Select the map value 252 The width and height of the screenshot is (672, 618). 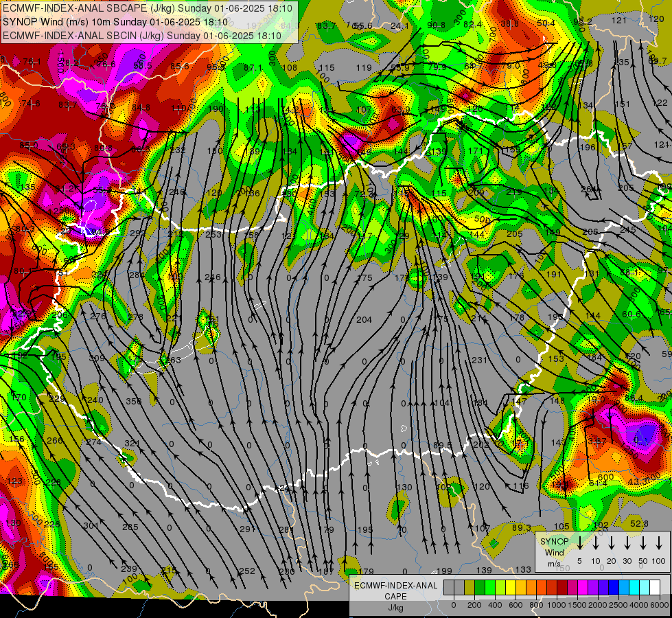247,571
